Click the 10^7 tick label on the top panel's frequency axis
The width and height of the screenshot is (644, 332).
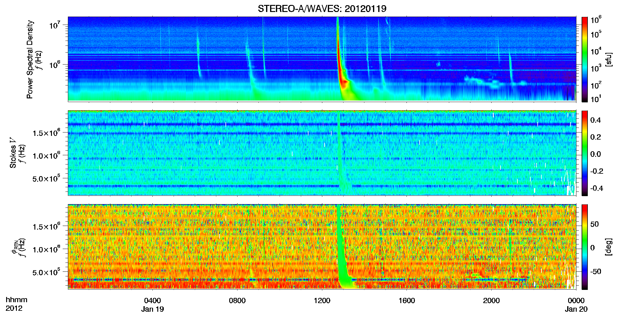pyautogui.click(x=54, y=25)
